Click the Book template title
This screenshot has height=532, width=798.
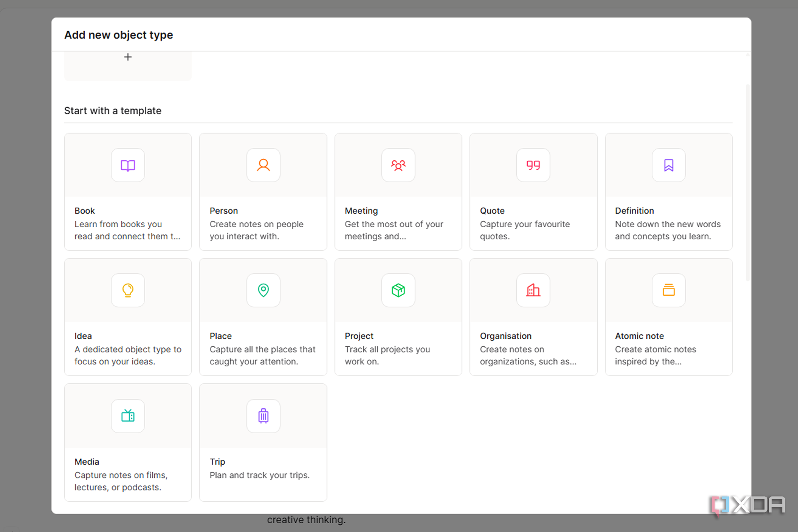click(x=84, y=211)
